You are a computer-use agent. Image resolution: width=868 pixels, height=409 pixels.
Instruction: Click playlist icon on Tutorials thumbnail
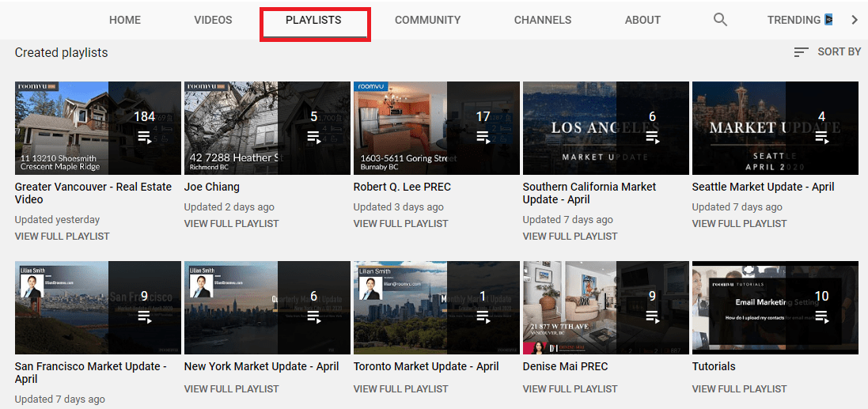pyautogui.click(x=822, y=317)
